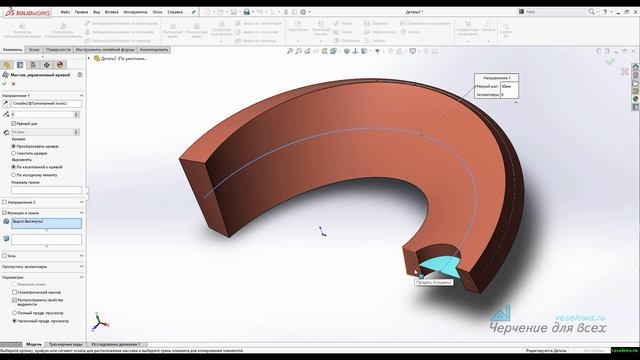Viewport: 640px width, 360px height.
Task: Click the large green checkmark in the viewport corner
Action: coord(610,61)
